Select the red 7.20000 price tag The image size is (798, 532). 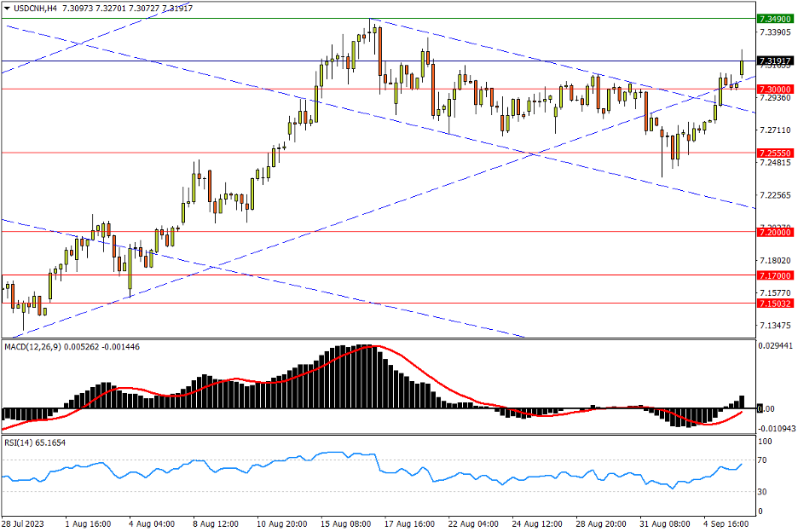pos(775,231)
